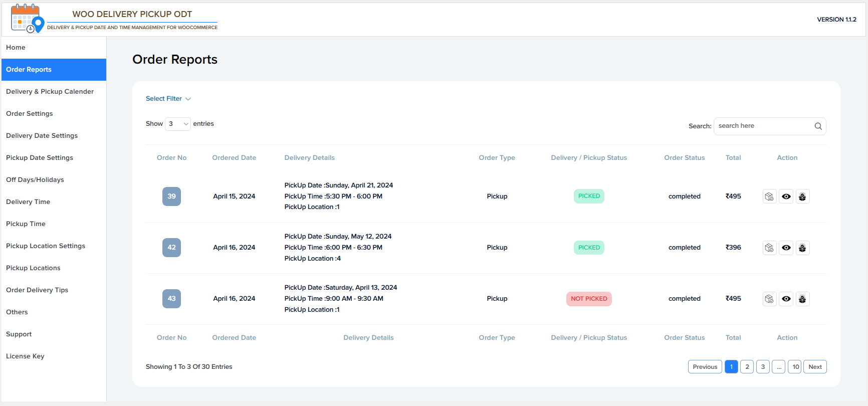
Task: Click open-box complete icon for order 43
Action: click(802, 299)
